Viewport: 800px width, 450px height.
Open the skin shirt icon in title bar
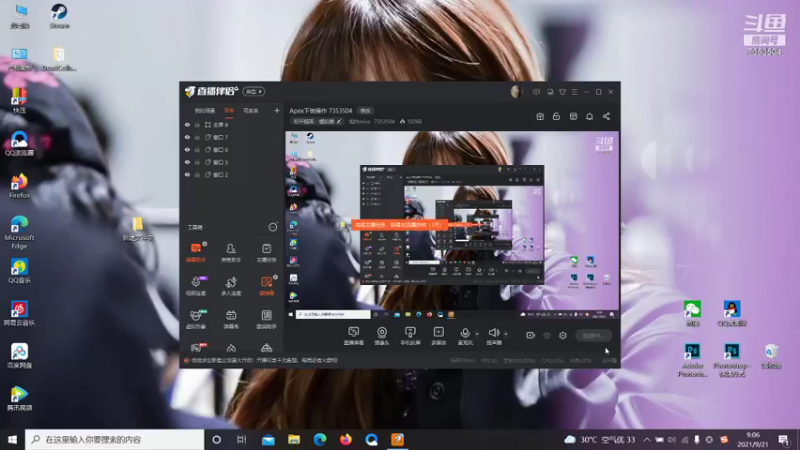tap(562, 92)
